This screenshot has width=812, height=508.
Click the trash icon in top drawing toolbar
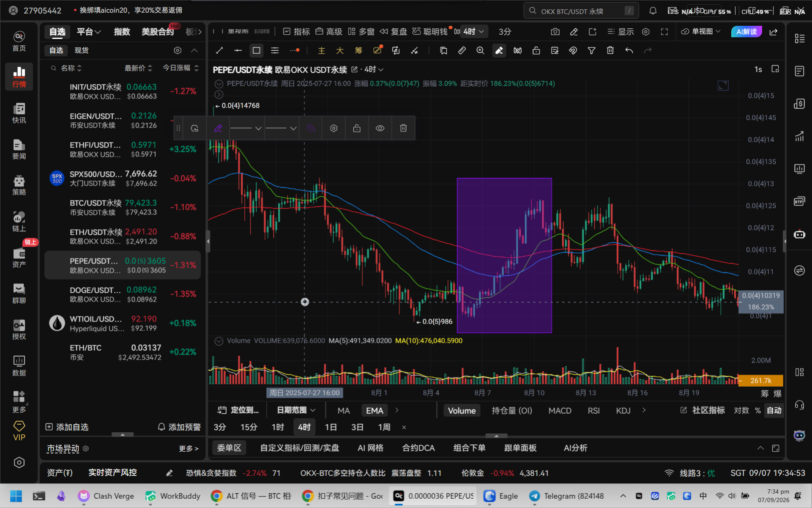tap(610, 51)
